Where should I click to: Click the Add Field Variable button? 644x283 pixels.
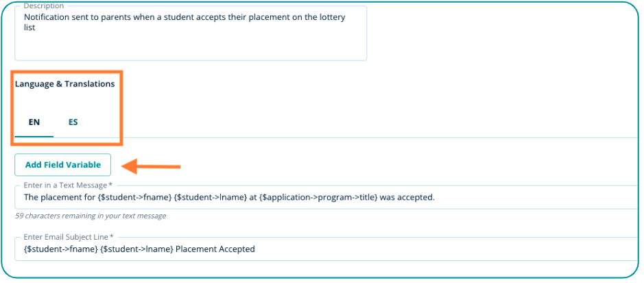(63, 165)
